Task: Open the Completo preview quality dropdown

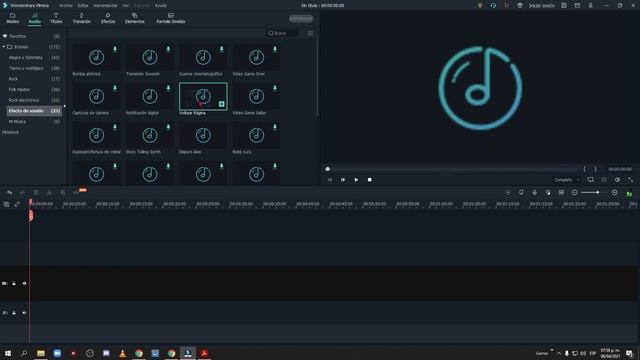Action: [567, 180]
